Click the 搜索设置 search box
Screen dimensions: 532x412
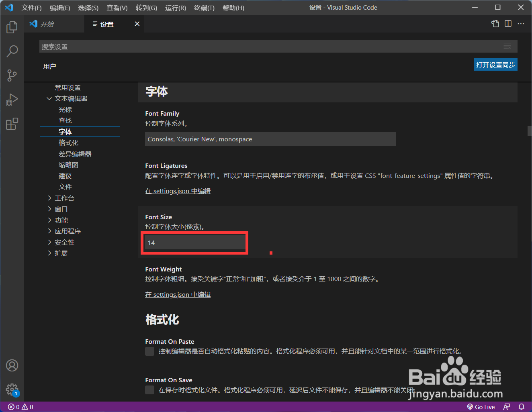point(278,47)
